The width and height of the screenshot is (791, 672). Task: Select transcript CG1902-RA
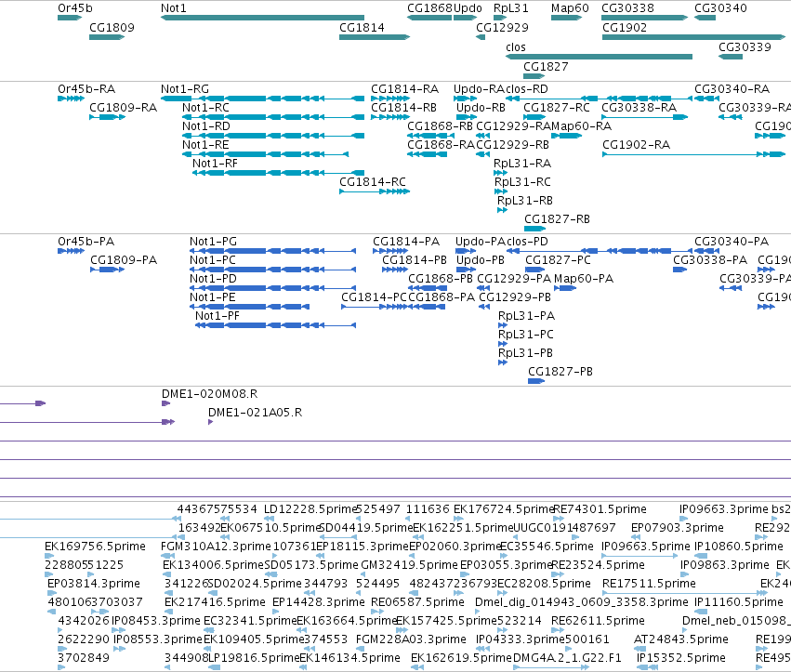tap(636, 145)
